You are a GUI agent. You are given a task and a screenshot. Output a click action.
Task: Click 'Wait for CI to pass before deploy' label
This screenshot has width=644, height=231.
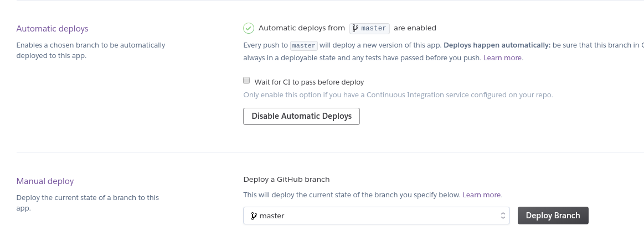pyautogui.click(x=310, y=82)
